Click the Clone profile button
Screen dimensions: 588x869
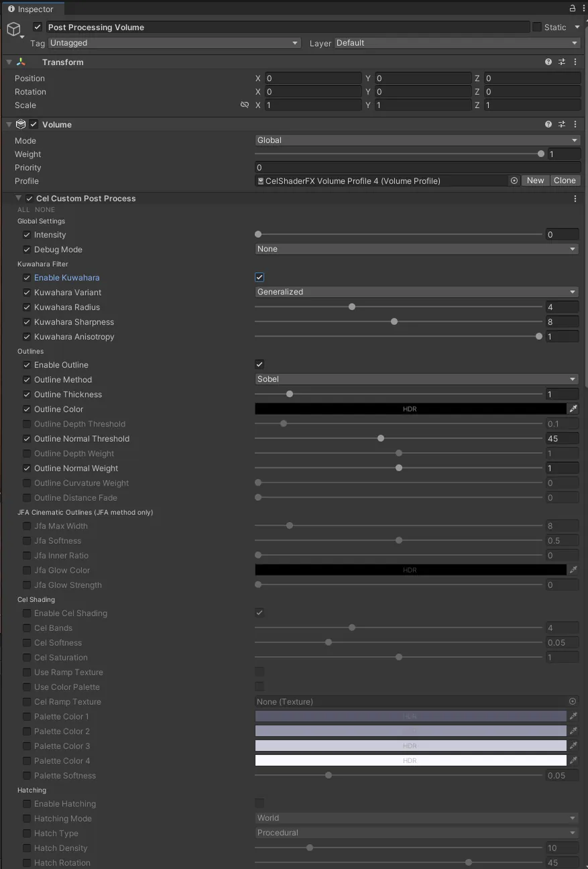(565, 180)
